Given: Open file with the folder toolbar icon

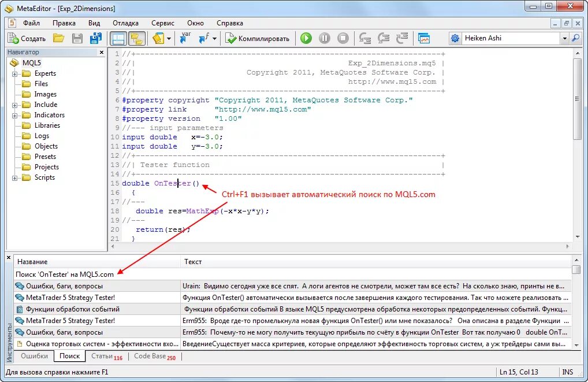Looking at the screenshot, I should [x=58, y=38].
